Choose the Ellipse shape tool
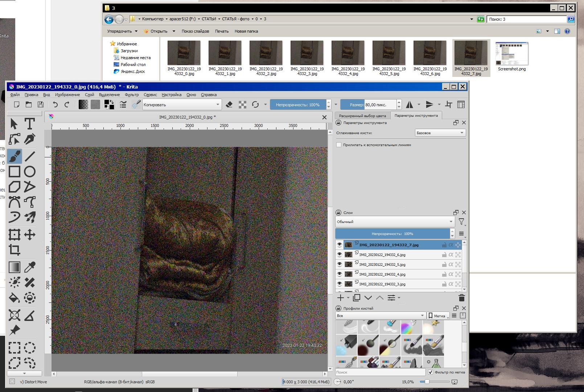Viewport: 584px width, 392px height. point(29,172)
